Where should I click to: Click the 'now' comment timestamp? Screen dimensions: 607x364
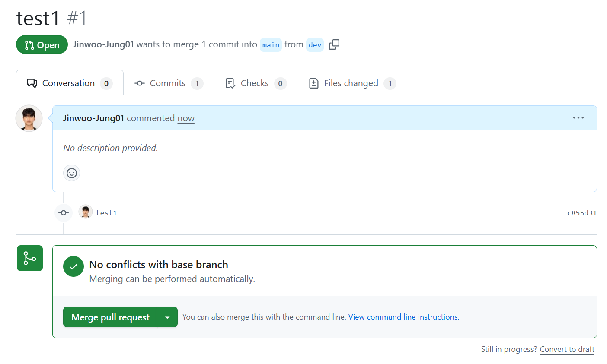click(x=186, y=118)
